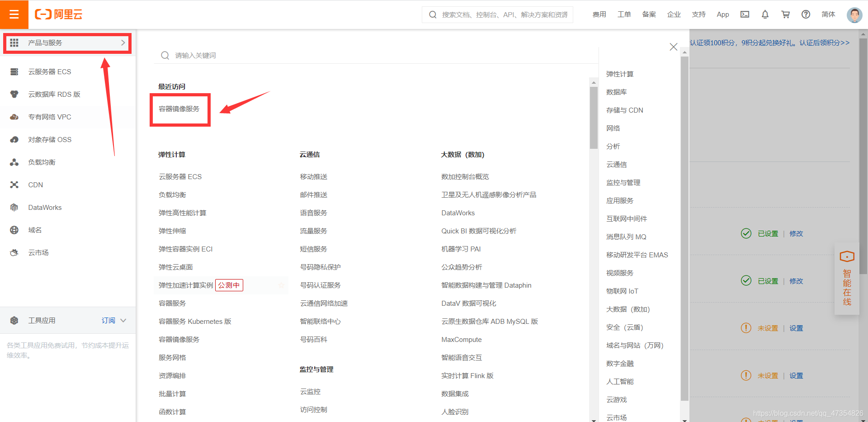Click the keyword search magnifier in panel
This screenshot has width=868, height=422.
point(165,55)
